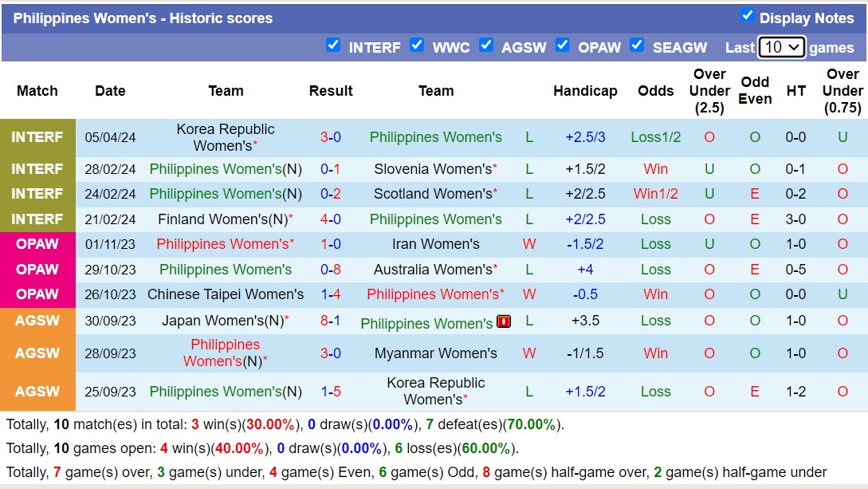This screenshot has width=868, height=489.
Task: Visit the Australia Women's team link
Action: [x=433, y=270]
